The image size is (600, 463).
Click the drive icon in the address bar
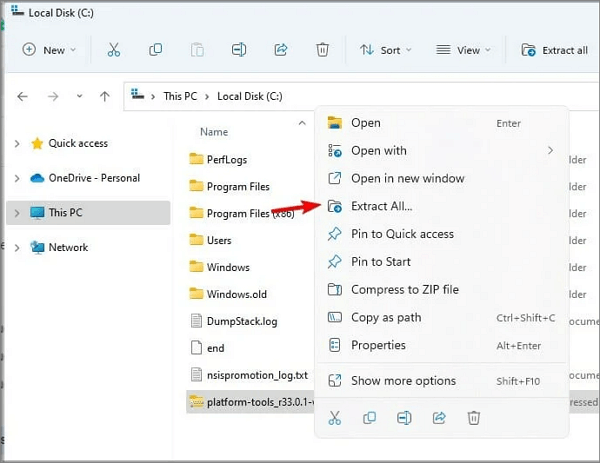pyautogui.click(x=137, y=94)
